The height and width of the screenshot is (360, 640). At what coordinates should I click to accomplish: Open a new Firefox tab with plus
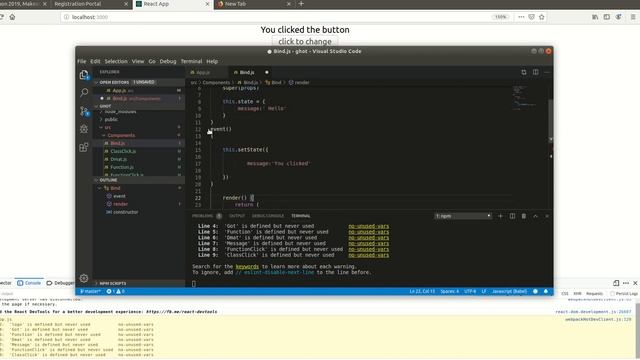click(x=301, y=4)
